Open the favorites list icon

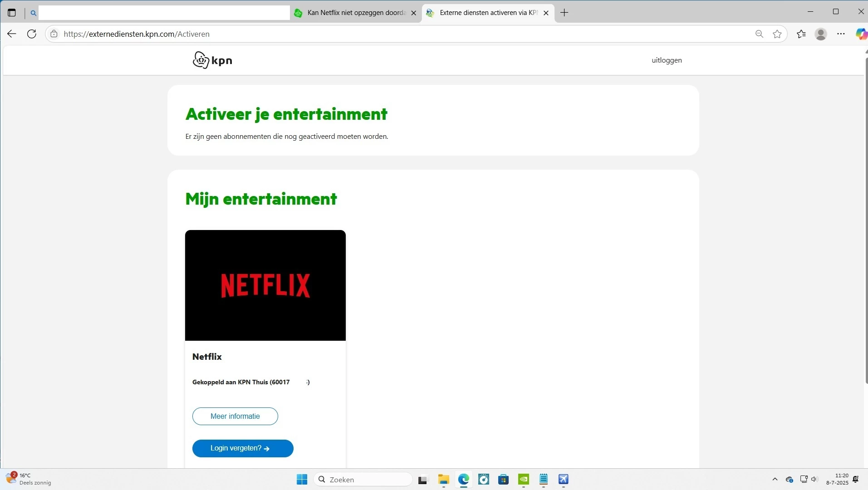click(x=801, y=34)
